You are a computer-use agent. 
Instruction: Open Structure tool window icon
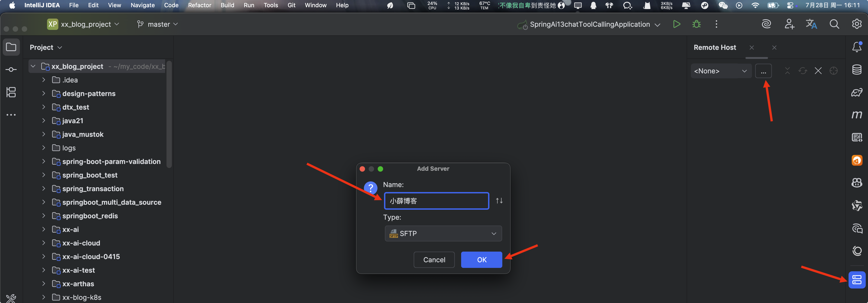tap(11, 92)
